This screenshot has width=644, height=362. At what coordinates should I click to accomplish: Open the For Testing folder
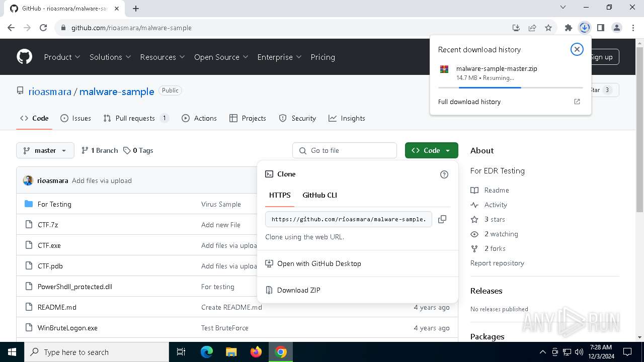pyautogui.click(x=54, y=204)
